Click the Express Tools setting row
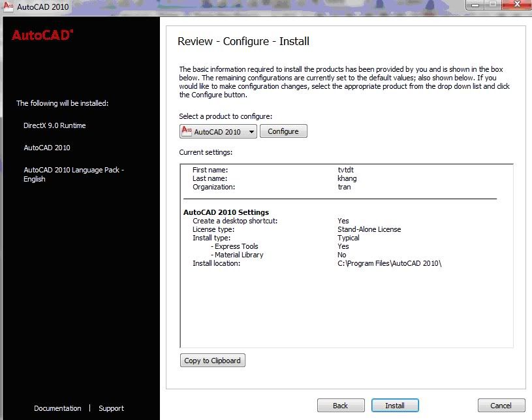 click(279, 246)
